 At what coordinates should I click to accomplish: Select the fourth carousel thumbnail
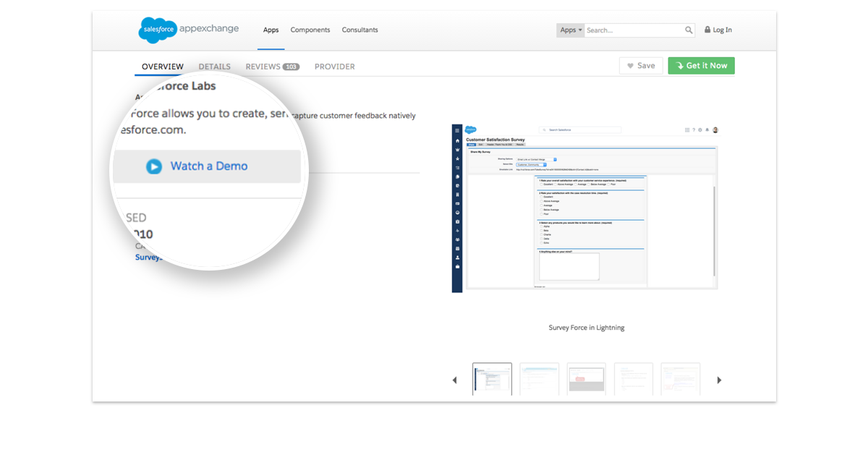634,379
